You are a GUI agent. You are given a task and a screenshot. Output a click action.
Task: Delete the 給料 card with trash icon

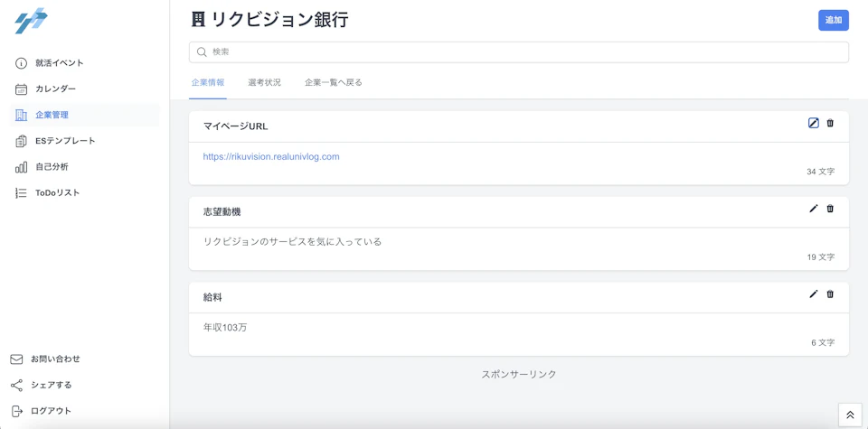830,294
